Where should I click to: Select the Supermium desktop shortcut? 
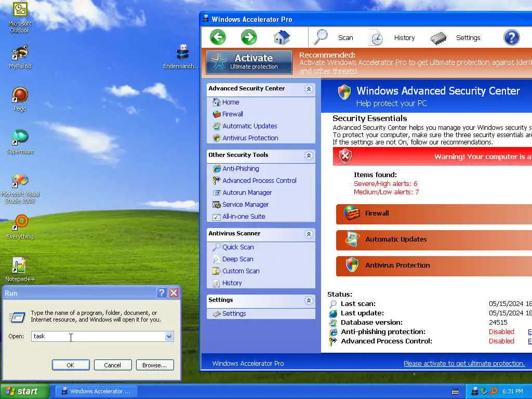tap(20, 142)
